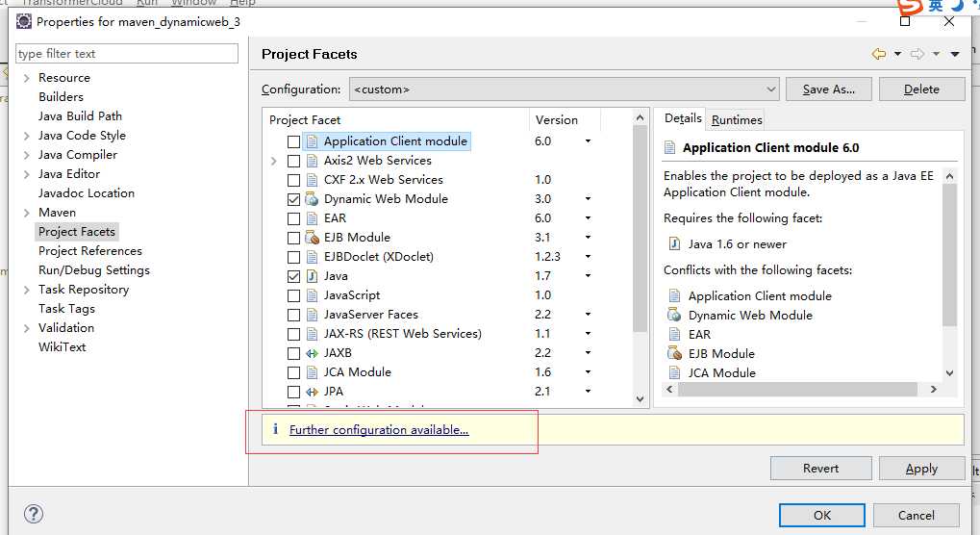Click the Details header document icon
The image size is (980, 535).
pos(669,147)
